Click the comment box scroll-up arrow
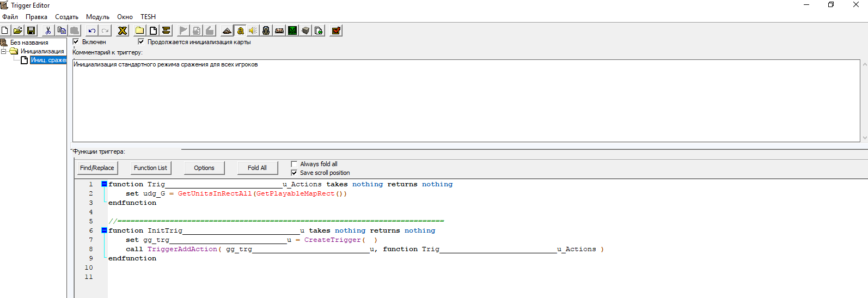Viewport: 868px width, 298px height. pyautogui.click(x=865, y=64)
